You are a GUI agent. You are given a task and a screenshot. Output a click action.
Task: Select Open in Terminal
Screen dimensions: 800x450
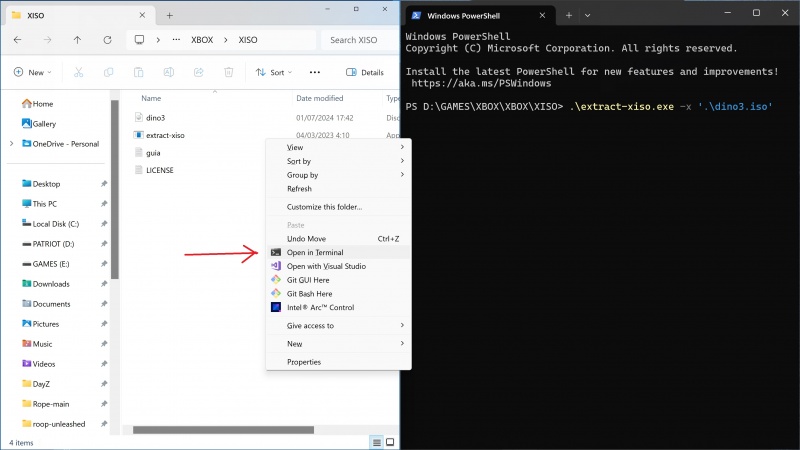(x=339, y=252)
